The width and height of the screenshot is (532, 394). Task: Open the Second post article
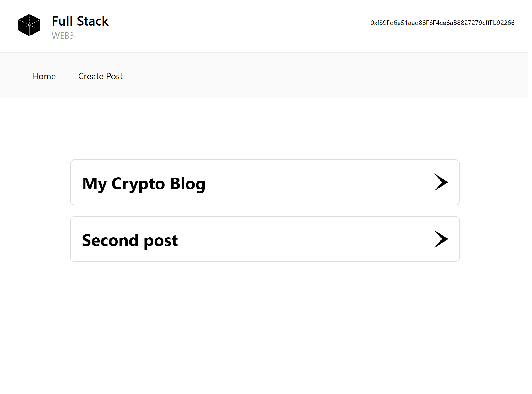tap(264, 239)
